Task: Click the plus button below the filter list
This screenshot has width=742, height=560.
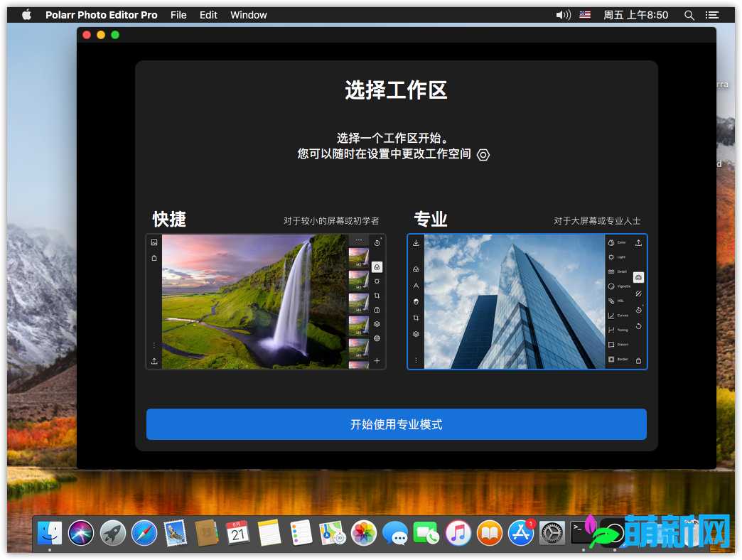Action: pyautogui.click(x=377, y=360)
